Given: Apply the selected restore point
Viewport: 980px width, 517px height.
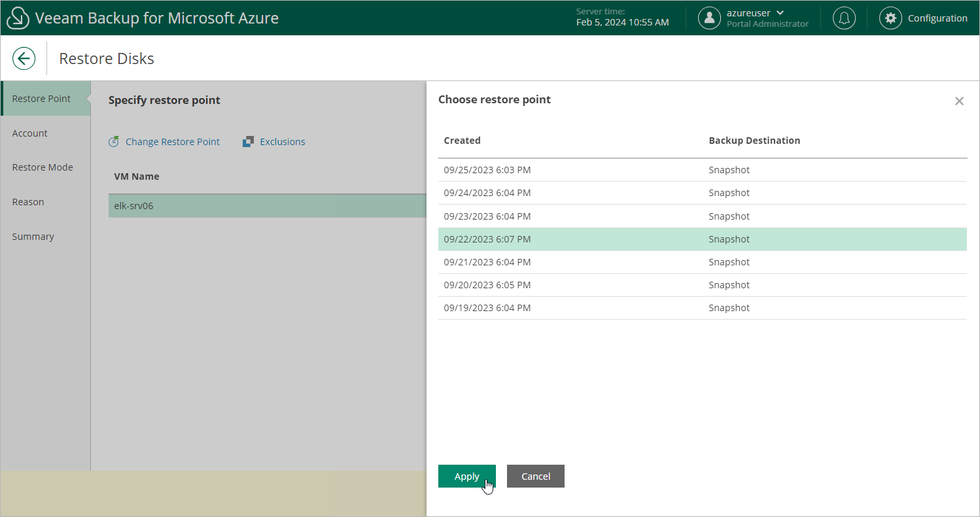Looking at the screenshot, I should tap(467, 476).
